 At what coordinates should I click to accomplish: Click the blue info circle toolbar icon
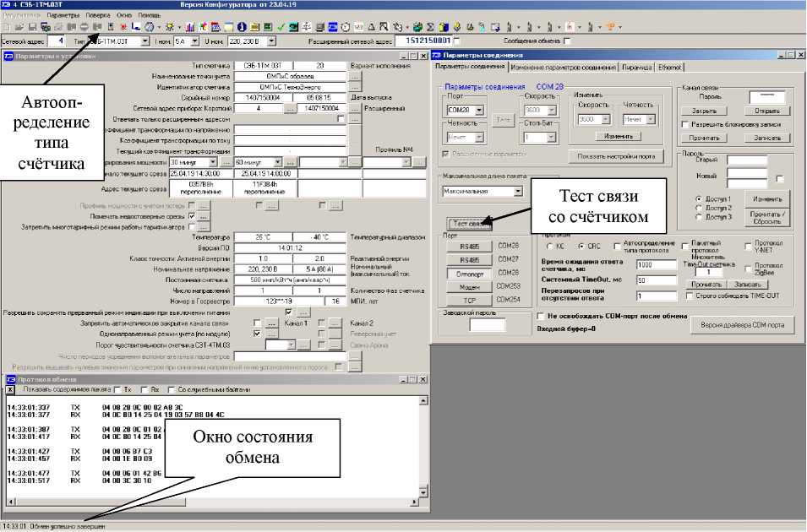tap(240, 27)
